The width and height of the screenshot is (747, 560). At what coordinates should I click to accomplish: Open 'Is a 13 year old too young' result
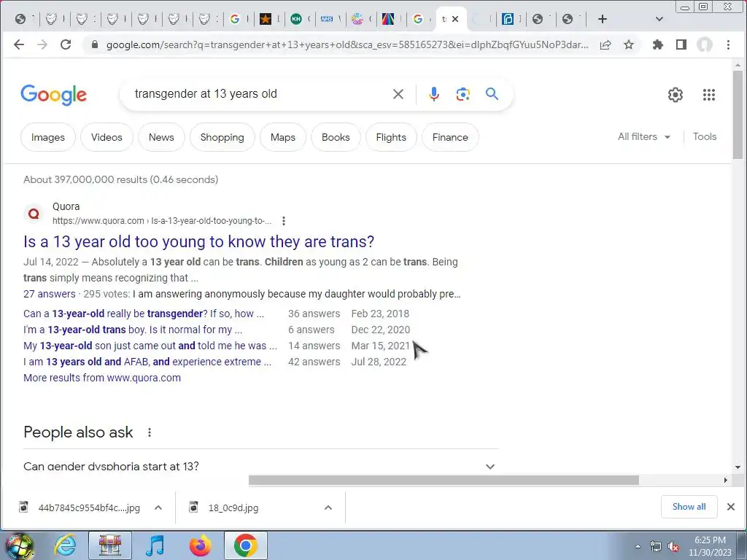click(x=198, y=241)
